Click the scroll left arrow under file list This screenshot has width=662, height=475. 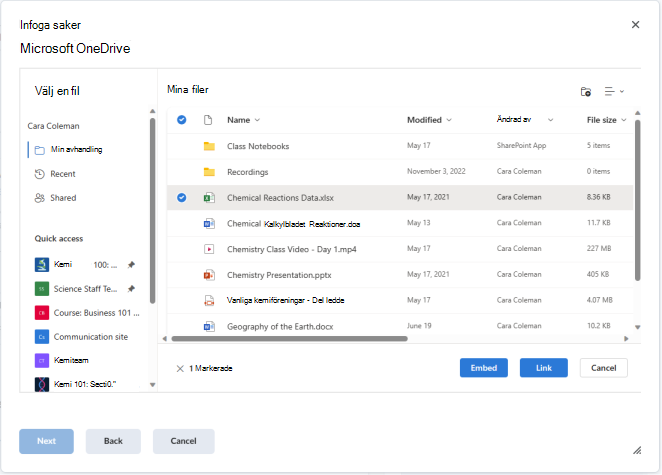(165, 339)
